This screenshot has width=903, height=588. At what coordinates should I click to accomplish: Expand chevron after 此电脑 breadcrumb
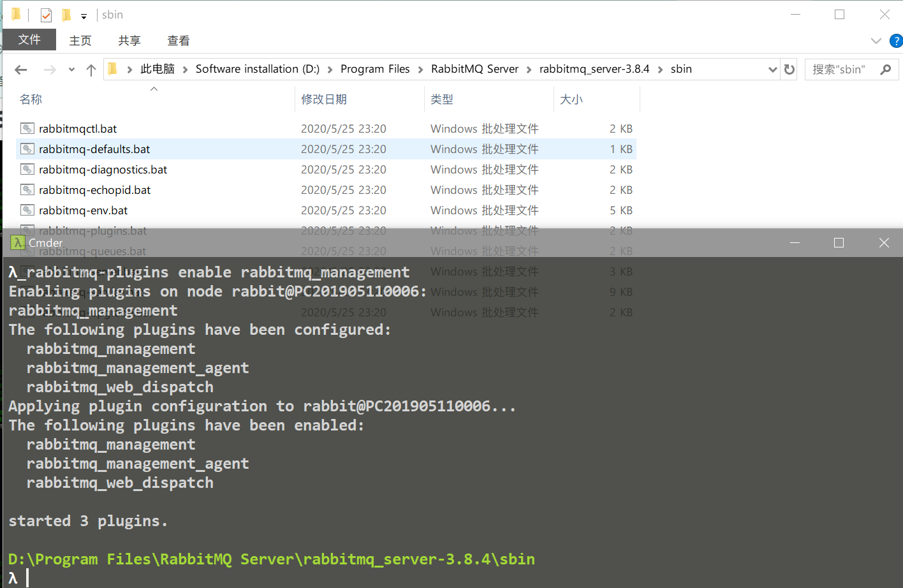[x=186, y=70]
